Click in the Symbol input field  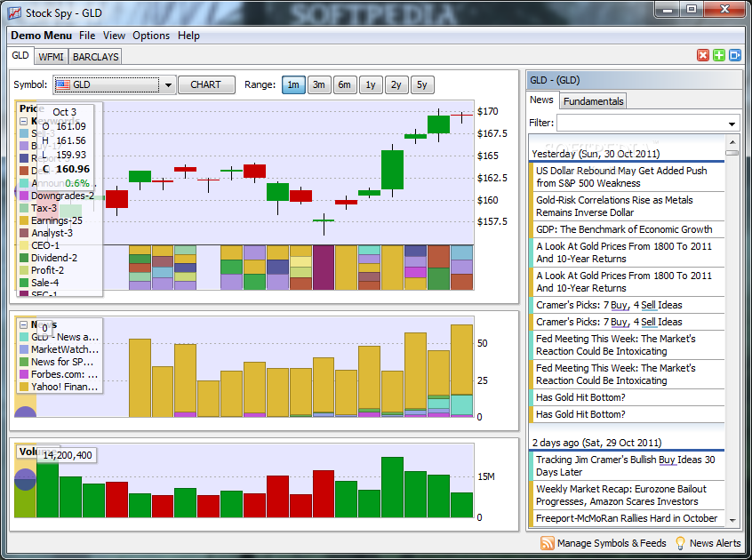pos(116,84)
